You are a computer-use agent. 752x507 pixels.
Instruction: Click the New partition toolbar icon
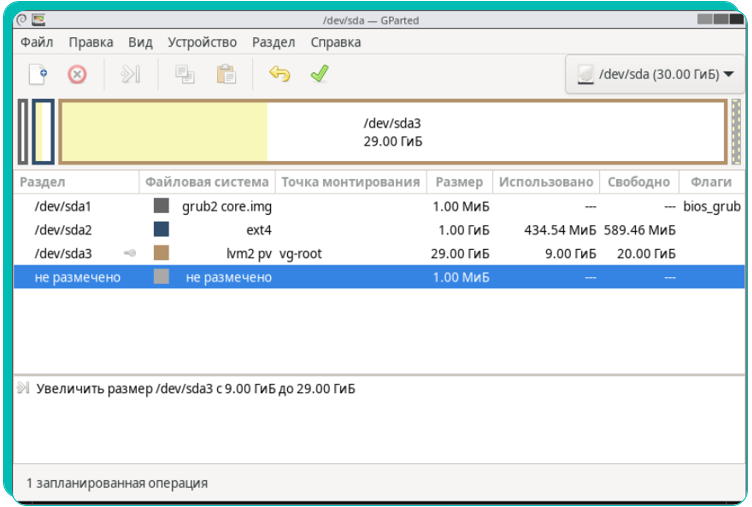coord(38,74)
